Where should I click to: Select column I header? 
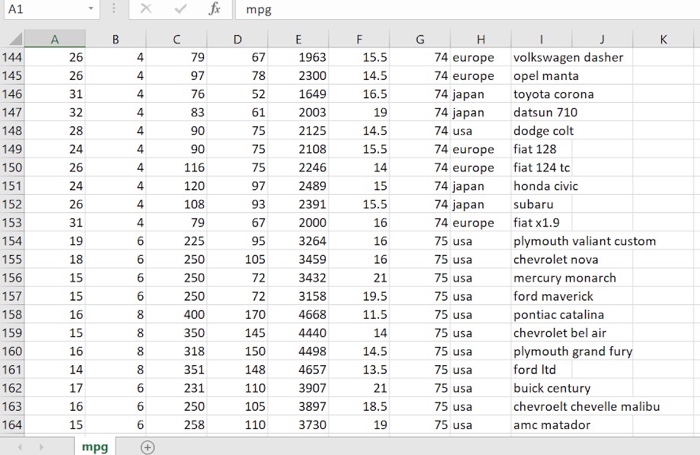coord(542,39)
